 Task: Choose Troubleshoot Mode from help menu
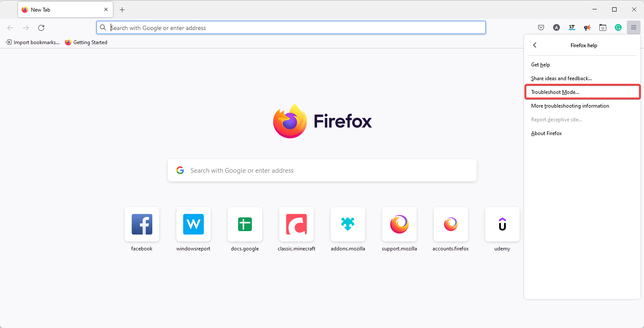tap(582, 92)
